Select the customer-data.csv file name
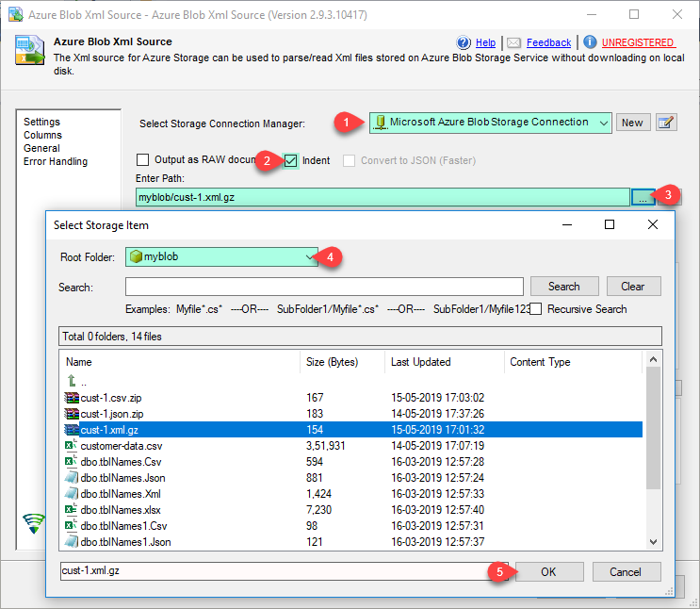 (122, 446)
